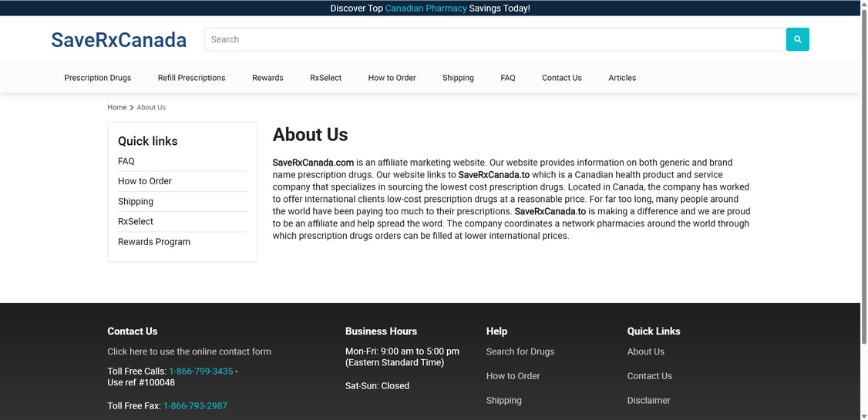Open Prescription Drugs menu item

97,78
